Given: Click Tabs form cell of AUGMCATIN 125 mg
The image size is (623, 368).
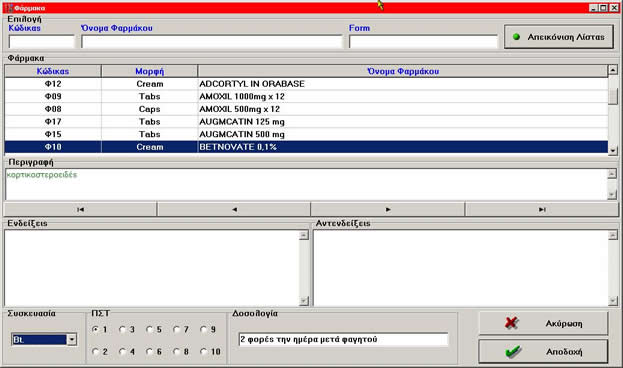Looking at the screenshot, I should [x=149, y=122].
